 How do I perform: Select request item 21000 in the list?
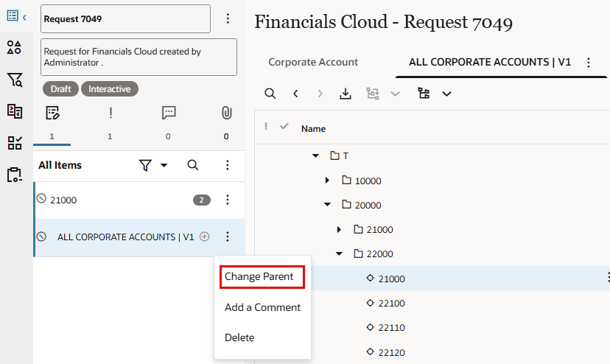(139, 200)
